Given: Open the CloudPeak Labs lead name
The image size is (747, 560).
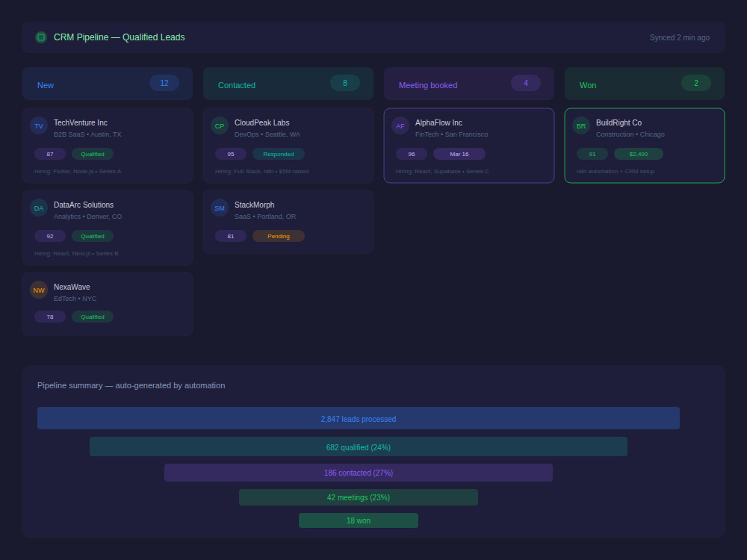Looking at the screenshot, I should (x=262, y=123).
